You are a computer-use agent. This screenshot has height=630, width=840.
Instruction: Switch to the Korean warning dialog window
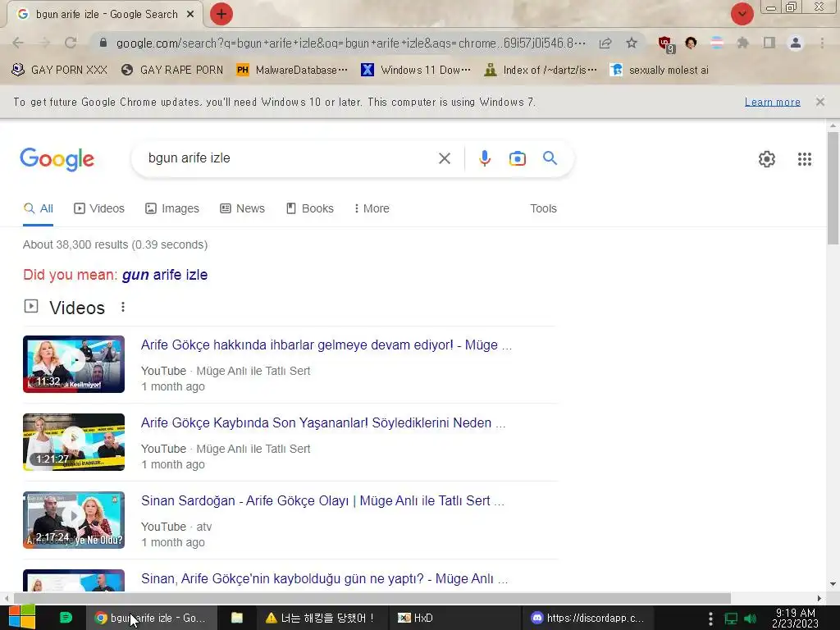click(321, 618)
